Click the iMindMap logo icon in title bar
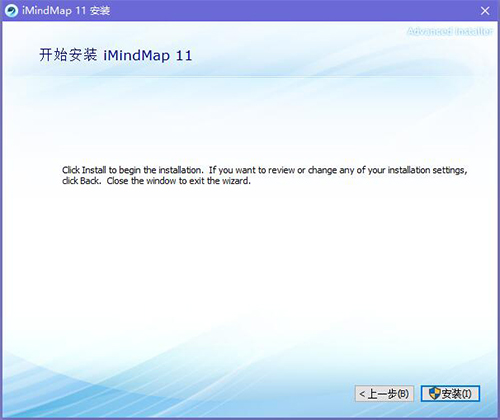This screenshot has height=420, width=500. pos(11,11)
